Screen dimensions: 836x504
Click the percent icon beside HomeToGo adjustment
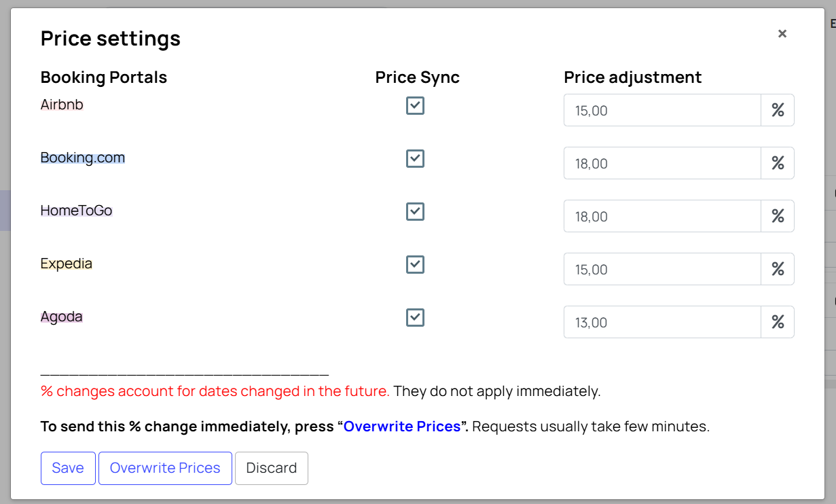point(778,216)
